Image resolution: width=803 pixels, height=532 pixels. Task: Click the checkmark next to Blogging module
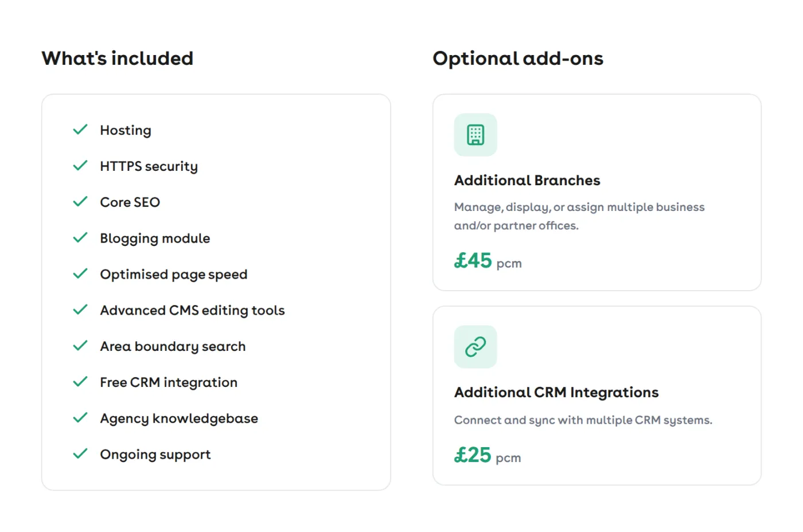[x=80, y=238]
